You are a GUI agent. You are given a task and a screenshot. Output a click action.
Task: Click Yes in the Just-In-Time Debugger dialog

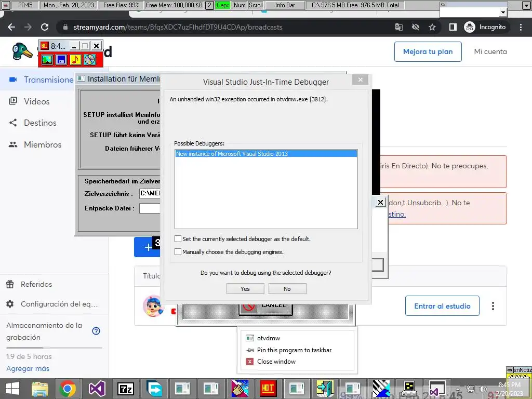tap(245, 289)
